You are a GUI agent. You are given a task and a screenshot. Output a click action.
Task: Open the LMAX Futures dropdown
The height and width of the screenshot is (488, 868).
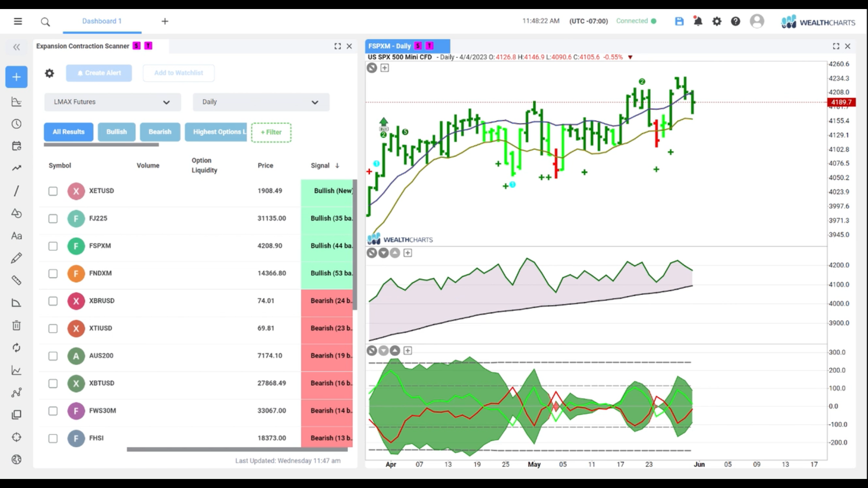113,102
